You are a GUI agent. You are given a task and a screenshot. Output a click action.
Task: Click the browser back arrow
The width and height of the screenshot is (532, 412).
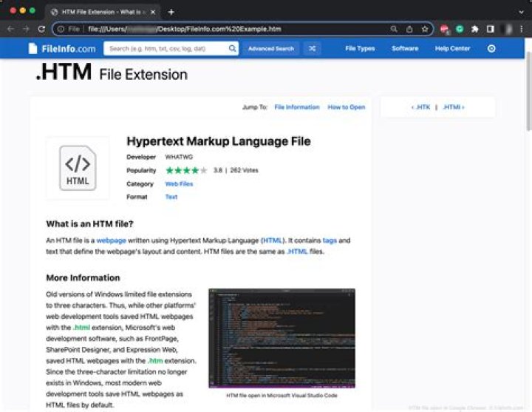[10, 29]
